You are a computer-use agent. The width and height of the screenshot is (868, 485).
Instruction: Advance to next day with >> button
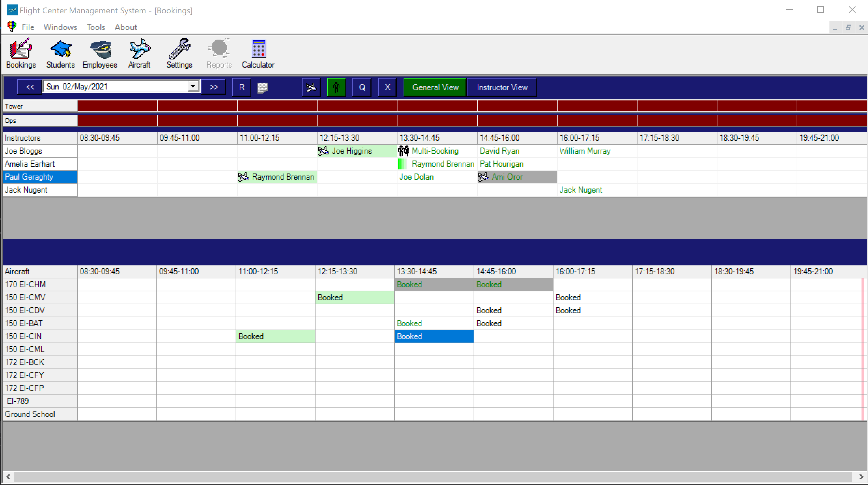pos(214,87)
